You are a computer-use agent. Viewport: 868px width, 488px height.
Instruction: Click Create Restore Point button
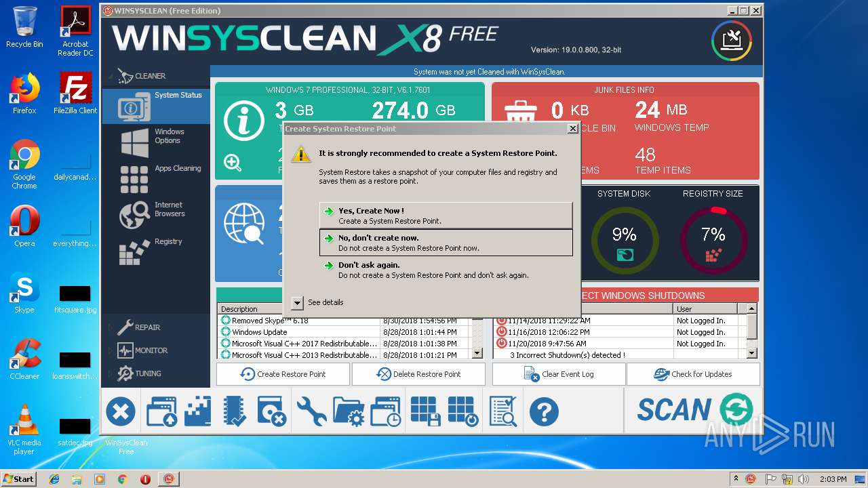point(283,374)
